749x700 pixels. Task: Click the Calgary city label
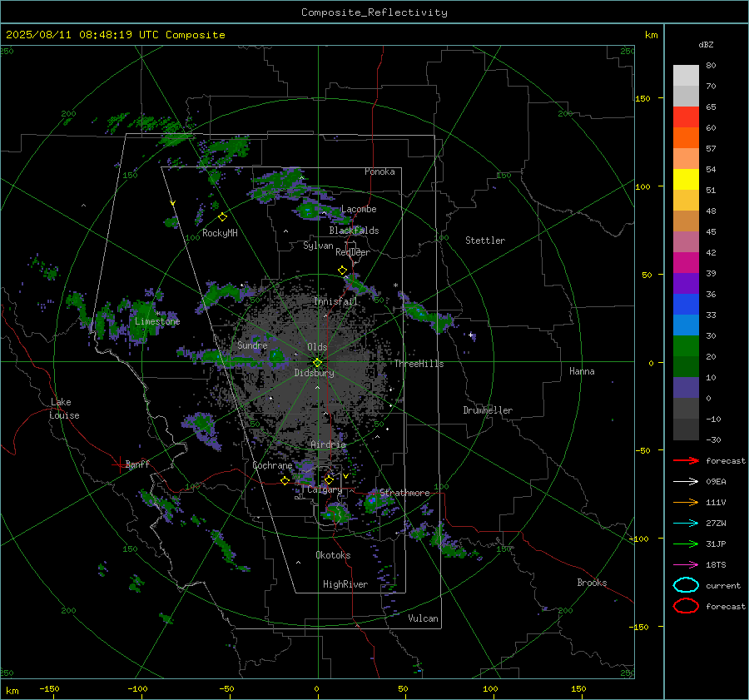325,489
